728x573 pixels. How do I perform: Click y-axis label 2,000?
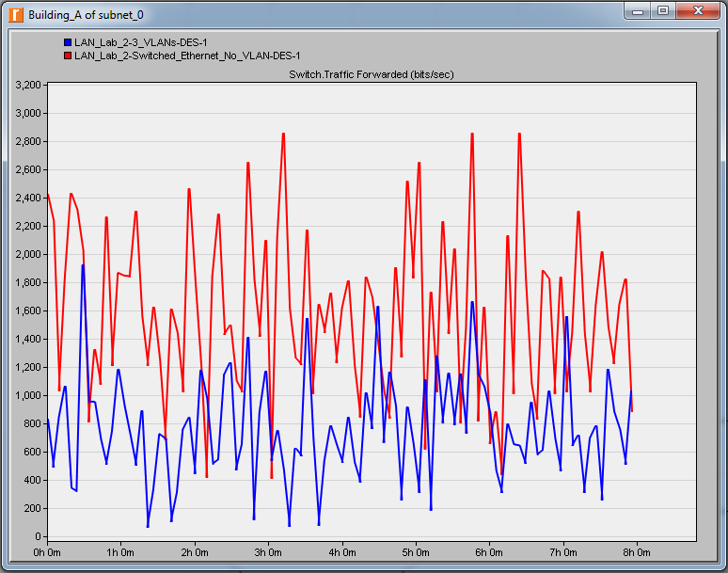point(28,254)
